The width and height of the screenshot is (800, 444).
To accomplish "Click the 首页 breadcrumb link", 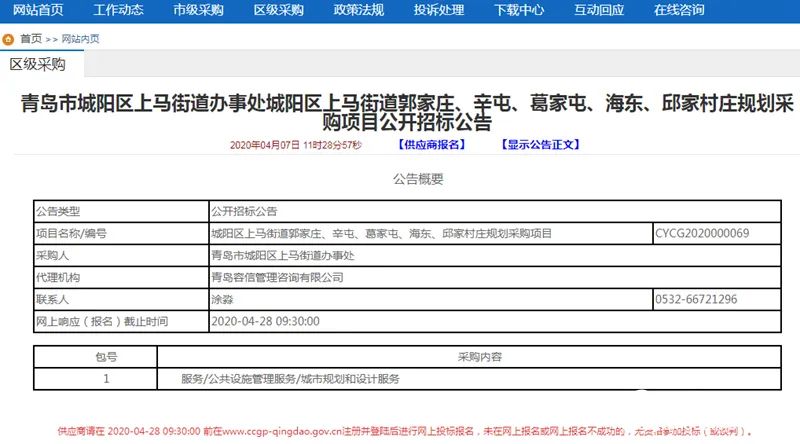I will pos(30,39).
